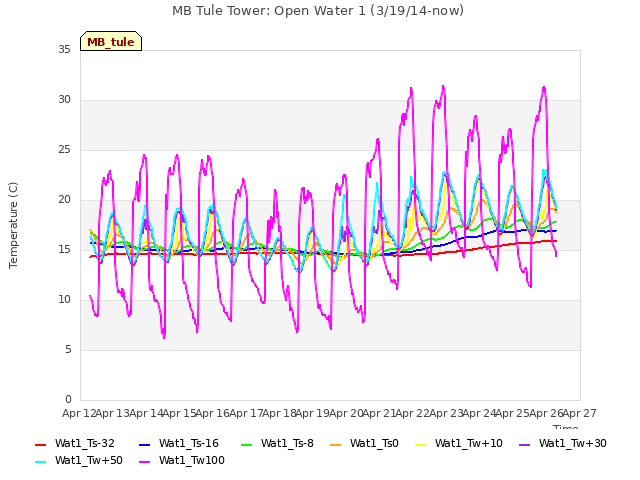Click the Apr 14 x-axis label
The width and height of the screenshot is (640, 480).
pyautogui.click(x=146, y=414)
